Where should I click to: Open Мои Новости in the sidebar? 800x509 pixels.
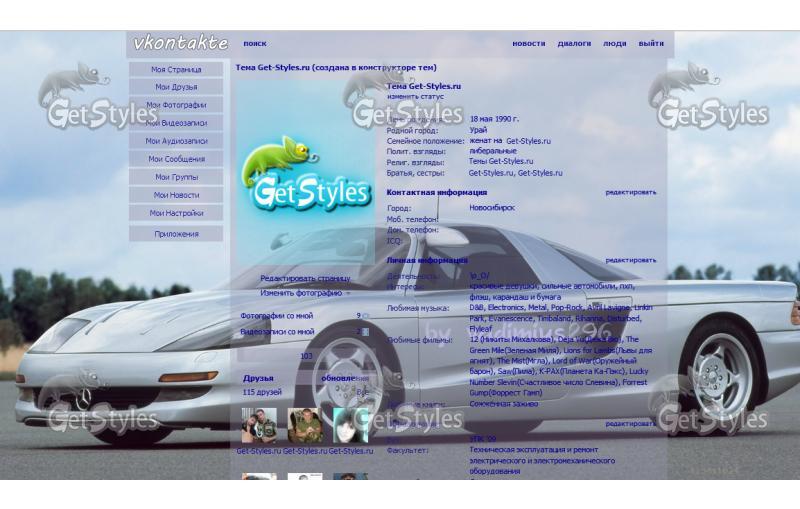176,195
